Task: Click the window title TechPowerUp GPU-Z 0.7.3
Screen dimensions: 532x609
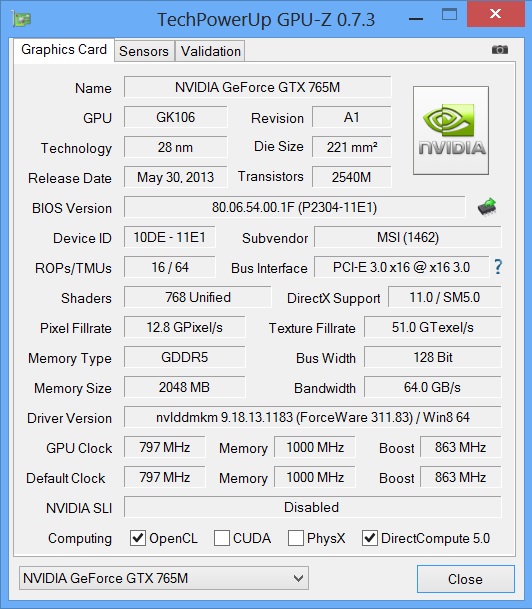Action: [x=266, y=19]
